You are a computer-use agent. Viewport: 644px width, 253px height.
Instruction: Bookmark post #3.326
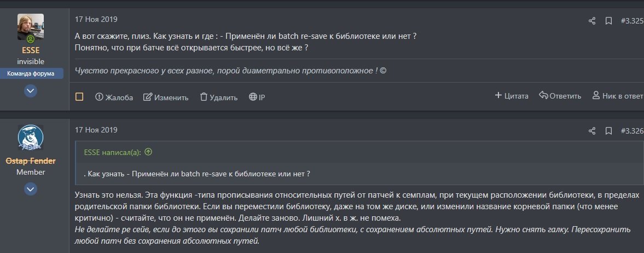click(608, 131)
